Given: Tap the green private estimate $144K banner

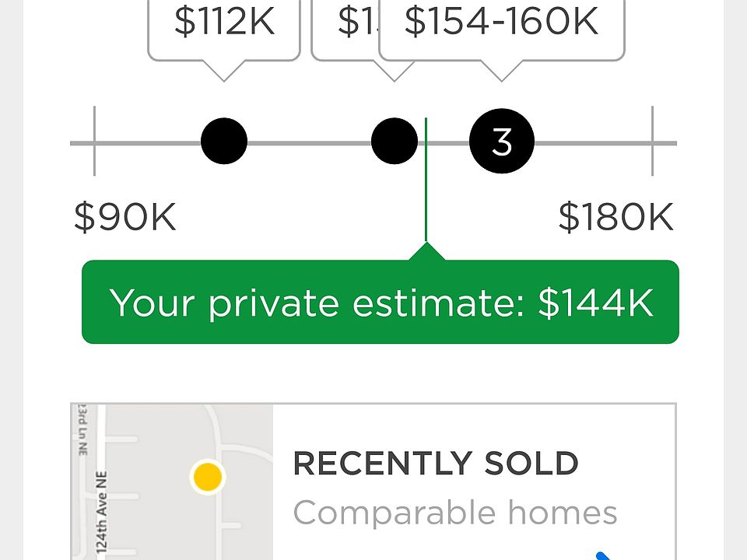Looking at the screenshot, I should pos(381,302).
